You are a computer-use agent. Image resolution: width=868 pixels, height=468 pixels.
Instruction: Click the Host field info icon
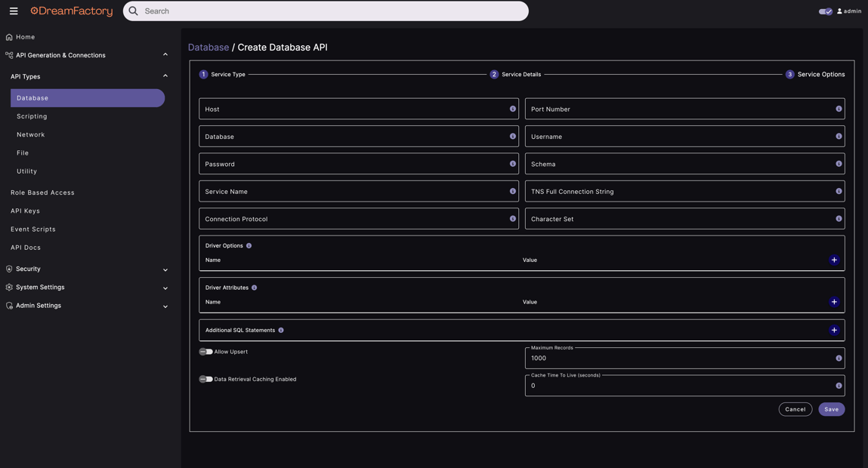tap(512, 109)
